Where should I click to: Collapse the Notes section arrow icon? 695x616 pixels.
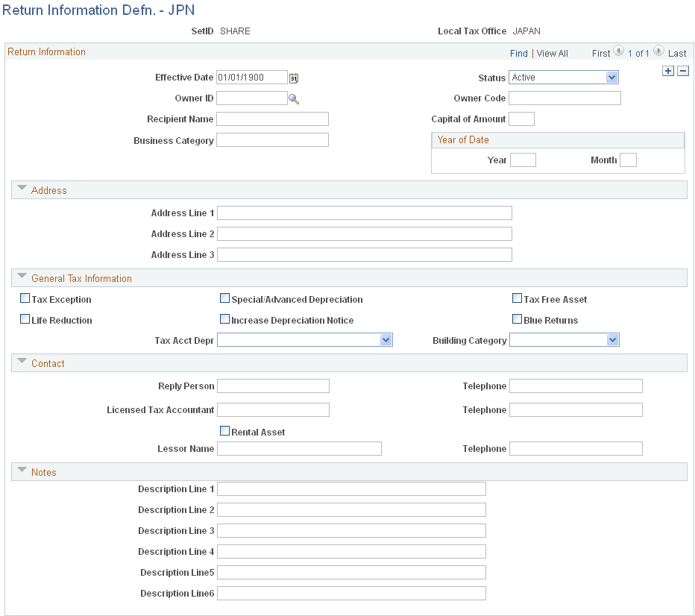pos(22,469)
